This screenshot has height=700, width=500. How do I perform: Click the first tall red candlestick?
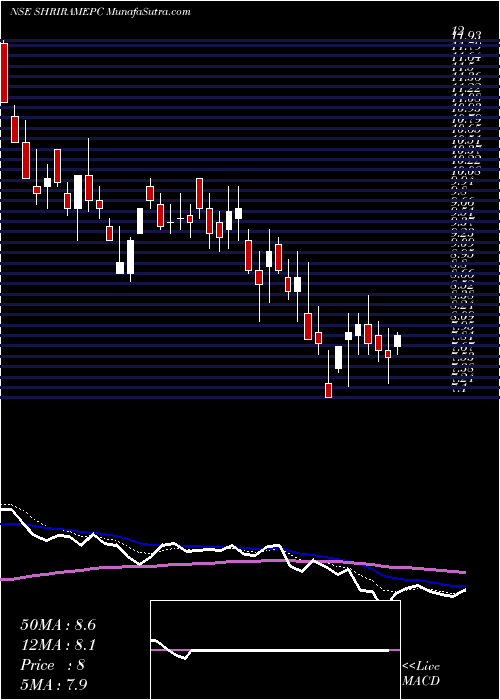(x=4, y=73)
